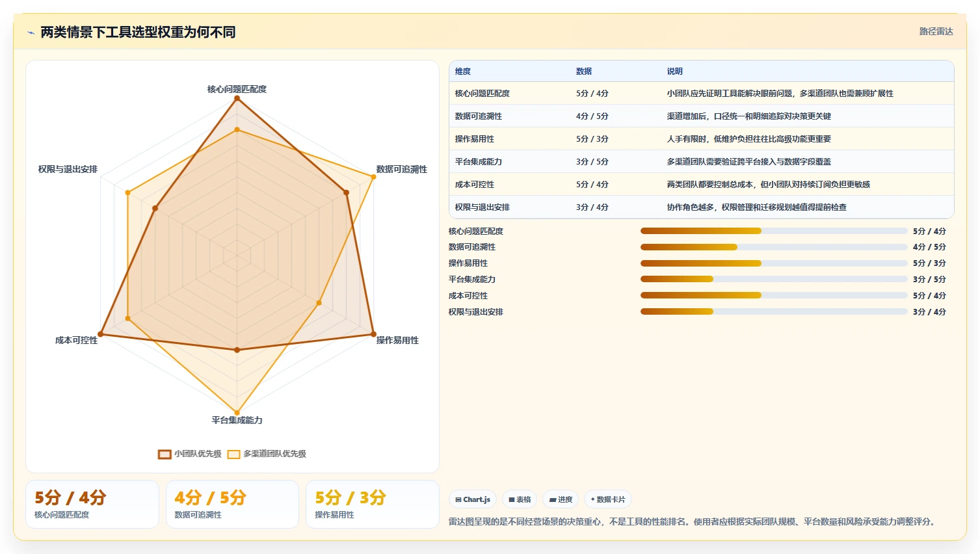Click the 路径雷达 label in header
980x554 pixels.
pyautogui.click(x=936, y=32)
